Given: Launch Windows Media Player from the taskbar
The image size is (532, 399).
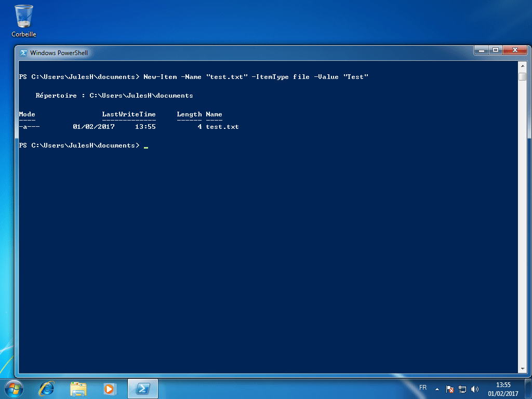Looking at the screenshot, I should [110, 388].
